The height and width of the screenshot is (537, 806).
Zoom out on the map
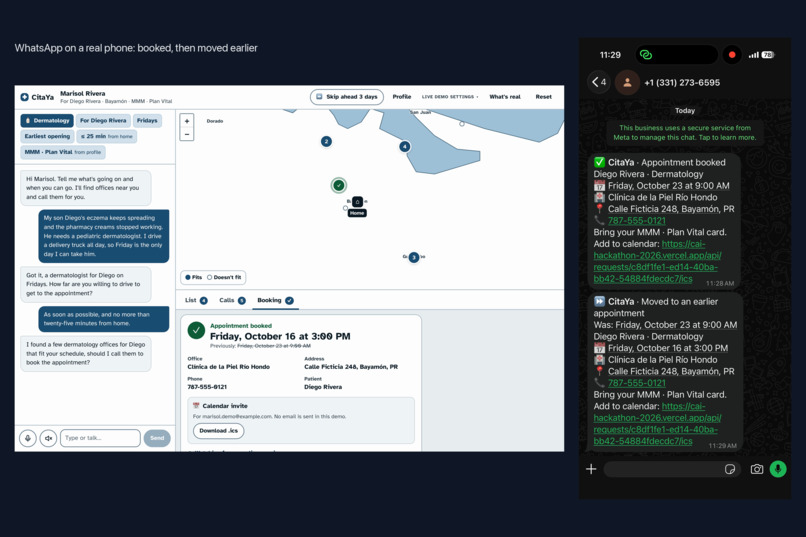click(x=187, y=134)
